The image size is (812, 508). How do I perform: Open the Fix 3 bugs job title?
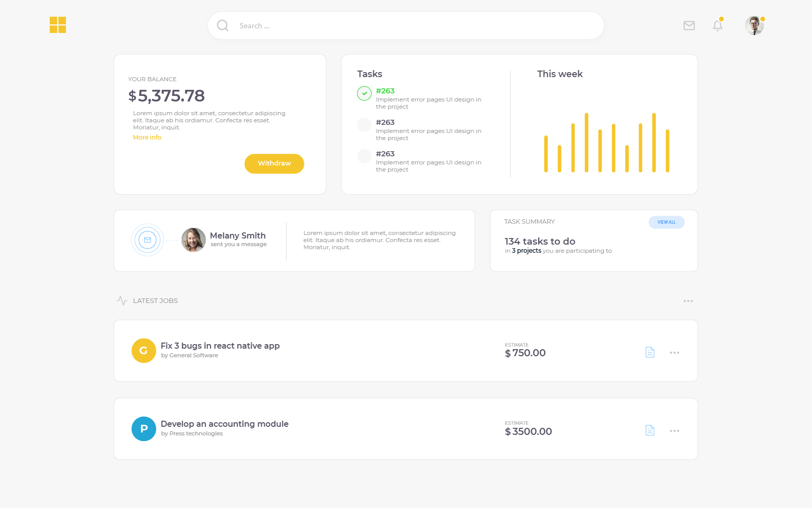[x=220, y=346]
